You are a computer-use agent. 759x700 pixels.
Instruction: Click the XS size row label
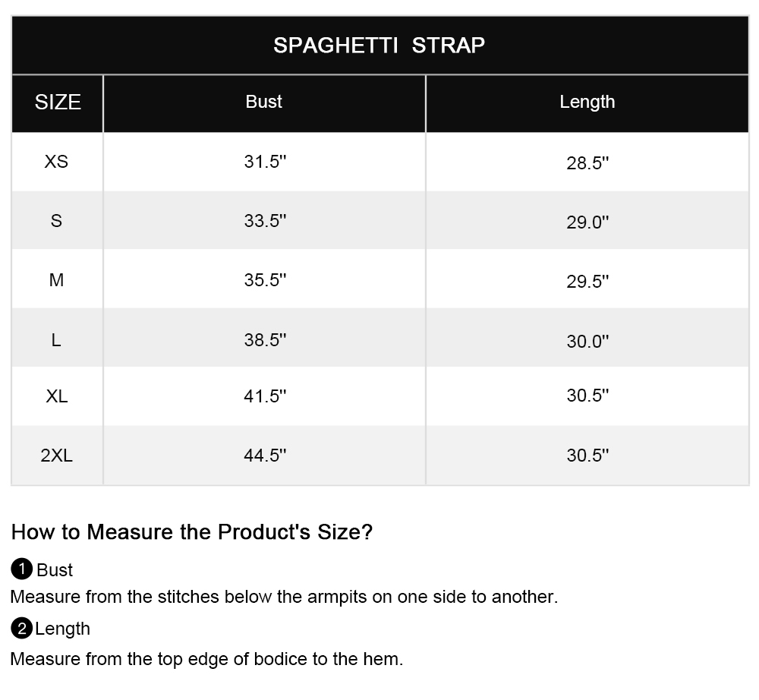click(56, 162)
